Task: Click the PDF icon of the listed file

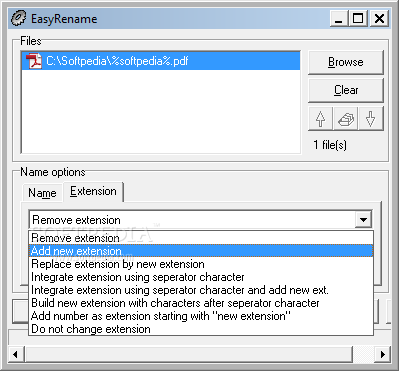Action: [34, 61]
